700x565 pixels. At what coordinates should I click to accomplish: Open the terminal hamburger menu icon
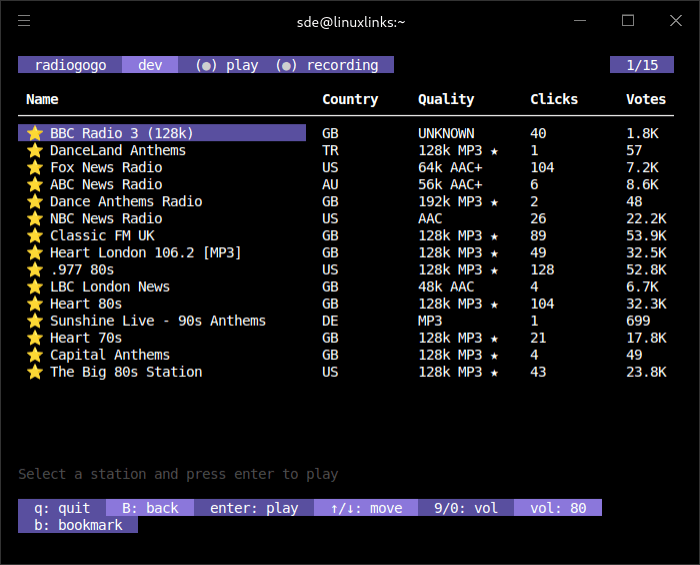pos(24,21)
